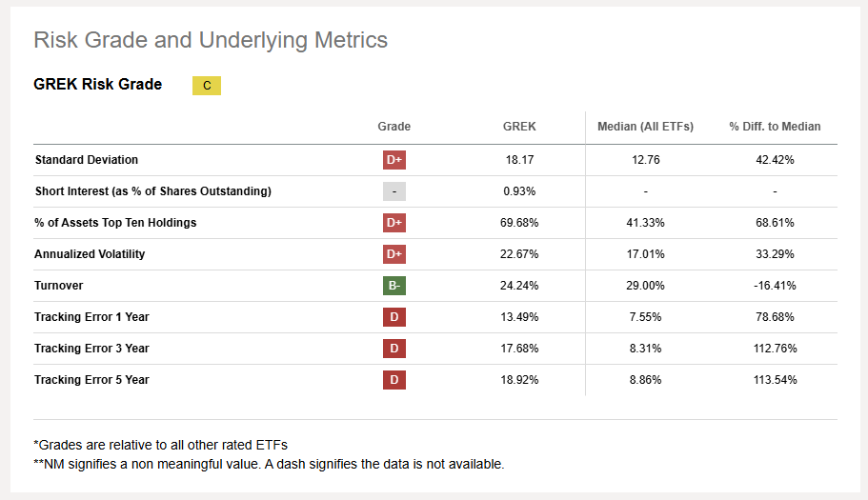Click the Median (All ETFs) column header
Viewport: 868px width, 500px height.
[645, 127]
